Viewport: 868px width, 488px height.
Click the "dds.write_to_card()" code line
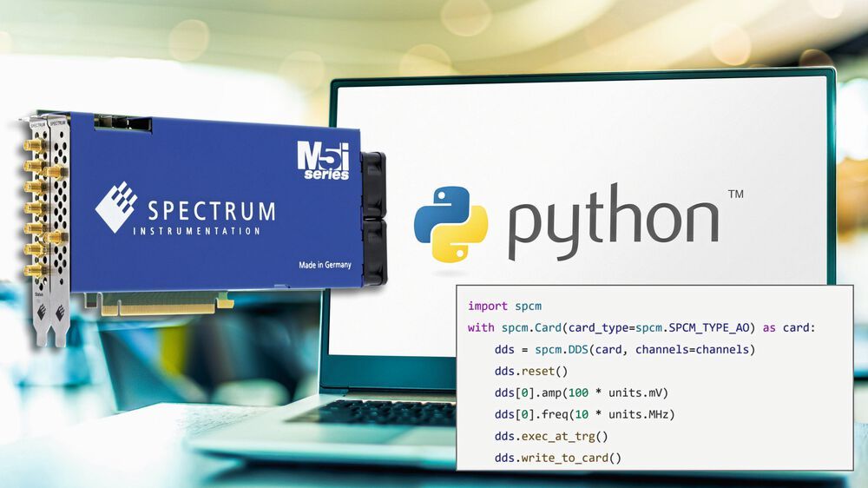pyautogui.click(x=558, y=458)
